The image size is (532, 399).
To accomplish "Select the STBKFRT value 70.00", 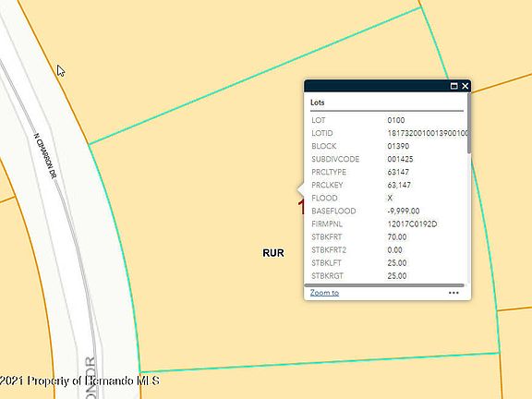I will pyautogui.click(x=397, y=236).
